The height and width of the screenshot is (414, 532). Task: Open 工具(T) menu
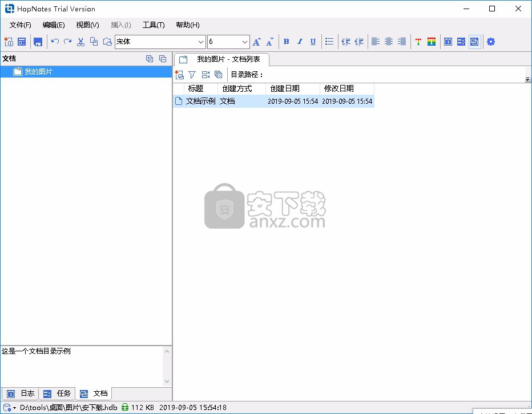pyautogui.click(x=154, y=25)
